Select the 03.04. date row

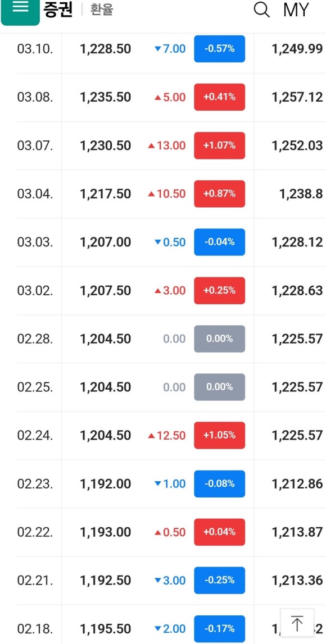click(x=170, y=194)
